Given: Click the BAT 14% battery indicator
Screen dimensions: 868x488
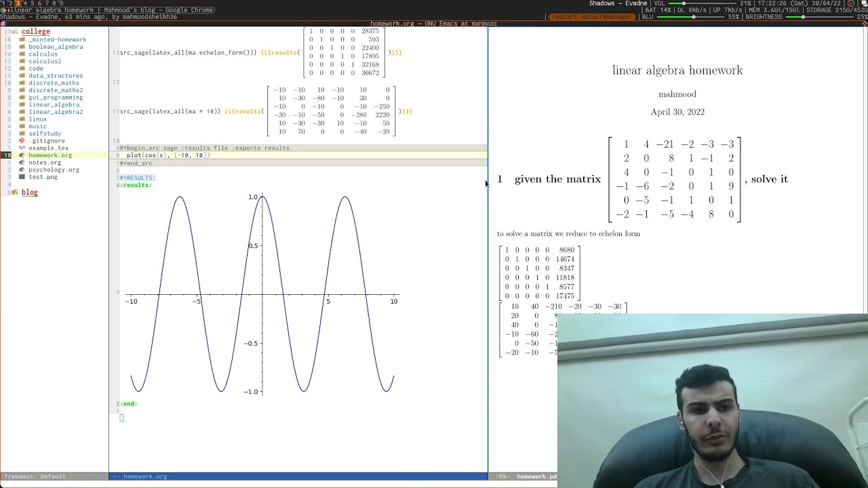Looking at the screenshot, I should pyautogui.click(x=658, y=10).
